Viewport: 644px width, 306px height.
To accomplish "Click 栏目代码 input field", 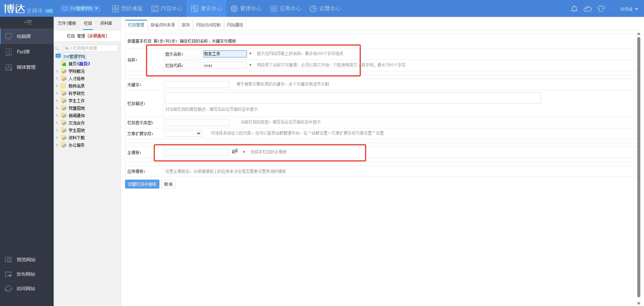I will coord(225,65).
